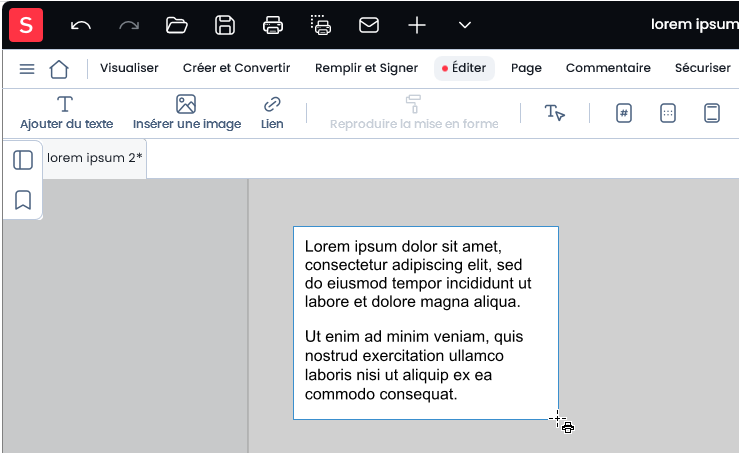Toggle the side panel icon
This screenshot has width=739, height=453.
(23, 160)
